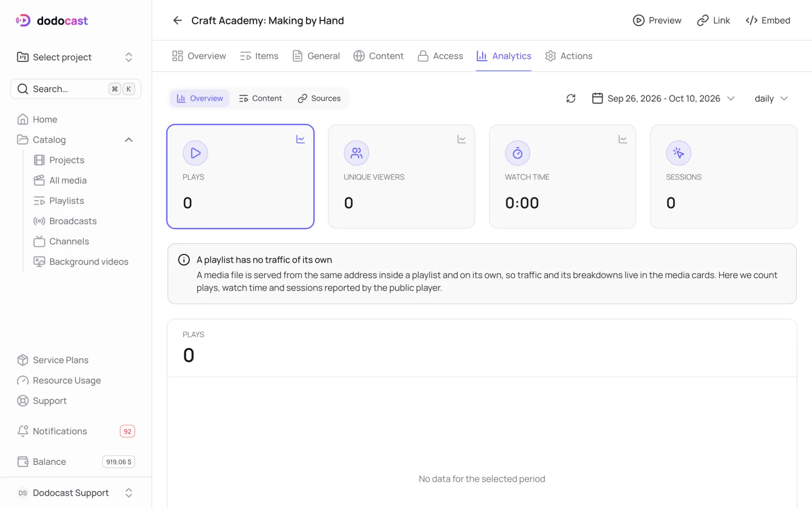Image resolution: width=812 pixels, height=508 pixels.
Task: Open the chart icon on Unique Viewers card
Action: [461, 139]
